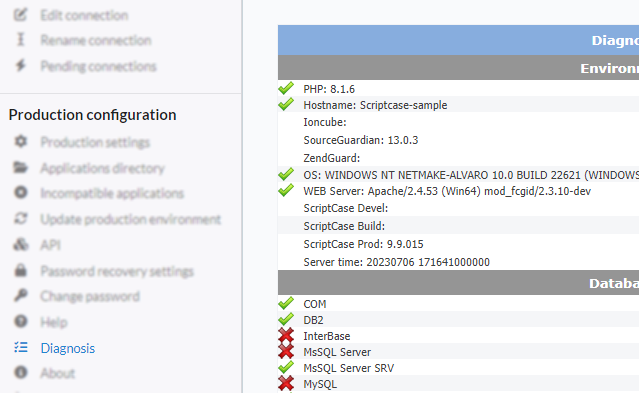Click the Production configuration heading
Screen dimensions: 639x393
pyautogui.click(x=93, y=115)
